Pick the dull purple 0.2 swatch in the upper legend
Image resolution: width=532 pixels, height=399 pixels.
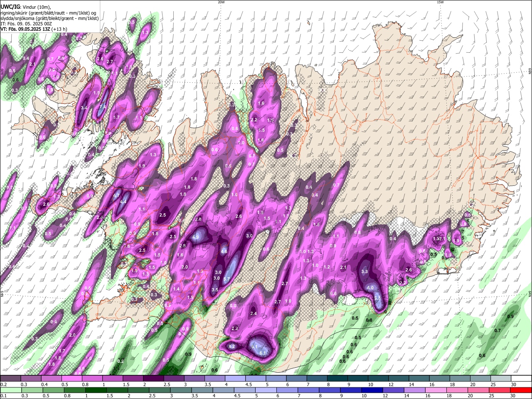click(x=10, y=379)
